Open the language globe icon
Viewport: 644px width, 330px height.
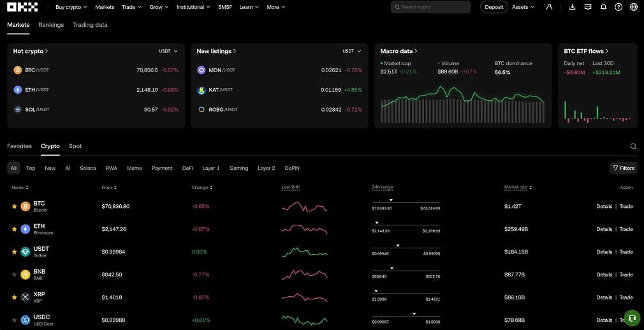pos(634,7)
